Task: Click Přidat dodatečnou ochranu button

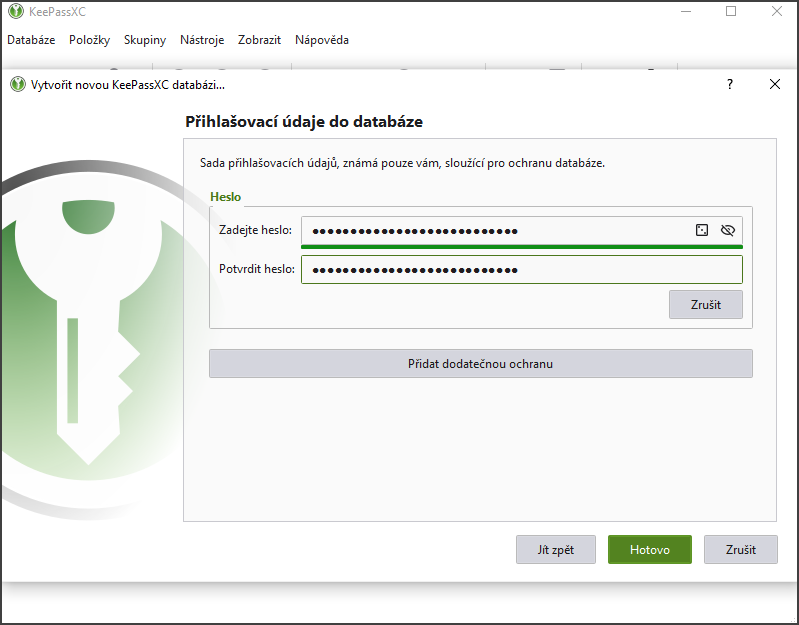Action: point(480,364)
